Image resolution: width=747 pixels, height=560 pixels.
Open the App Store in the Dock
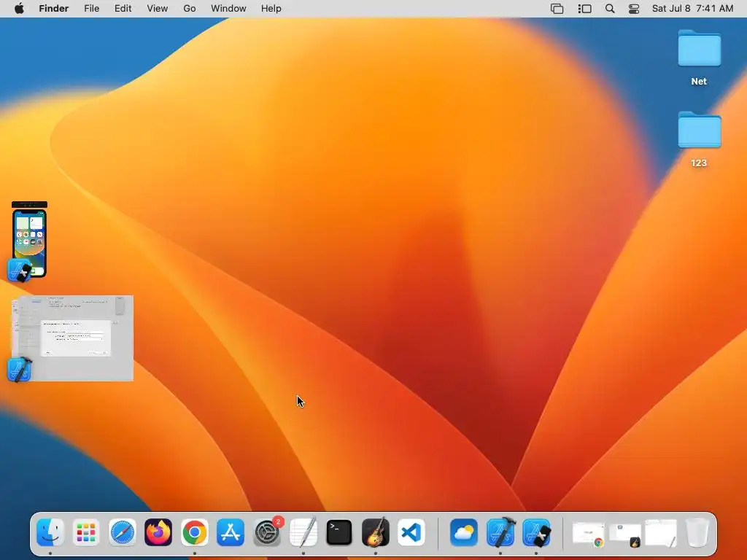coord(231,532)
